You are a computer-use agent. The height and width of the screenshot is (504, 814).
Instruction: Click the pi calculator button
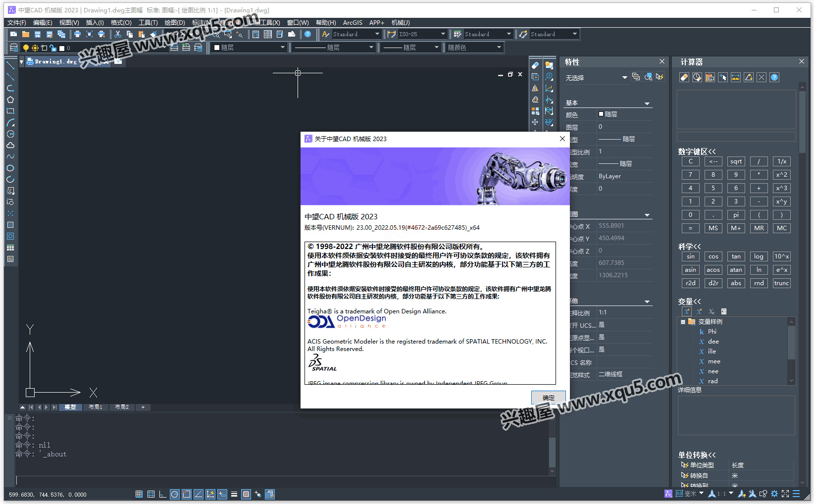[736, 215]
